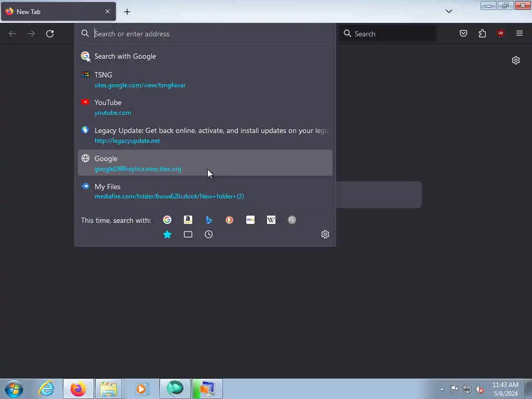Click the muted volume tray icon
Screen dimensions: 532x399
[480, 389]
